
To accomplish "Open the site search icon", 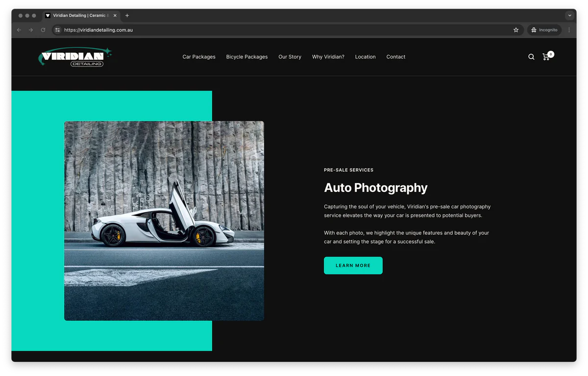I will tap(531, 57).
